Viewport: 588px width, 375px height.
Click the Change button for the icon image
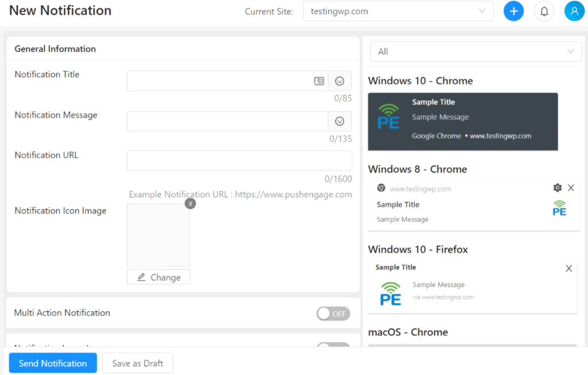pos(158,277)
